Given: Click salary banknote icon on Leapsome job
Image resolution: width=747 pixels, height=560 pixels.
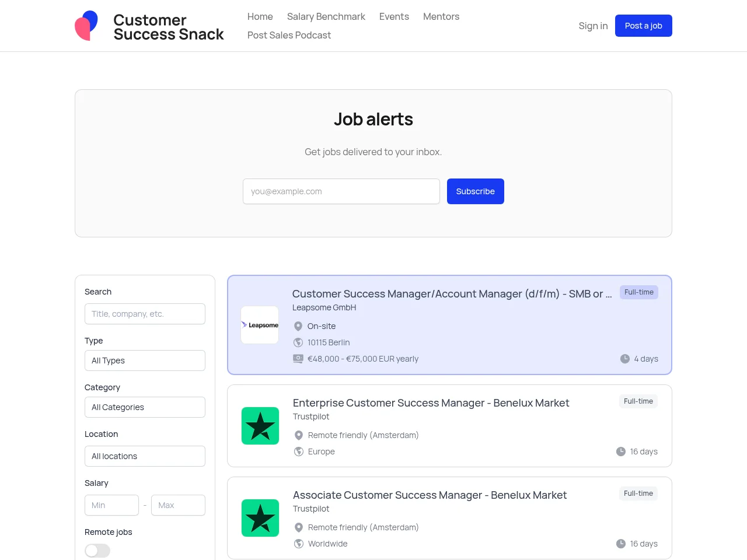Looking at the screenshot, I should (x=298, y=359).
